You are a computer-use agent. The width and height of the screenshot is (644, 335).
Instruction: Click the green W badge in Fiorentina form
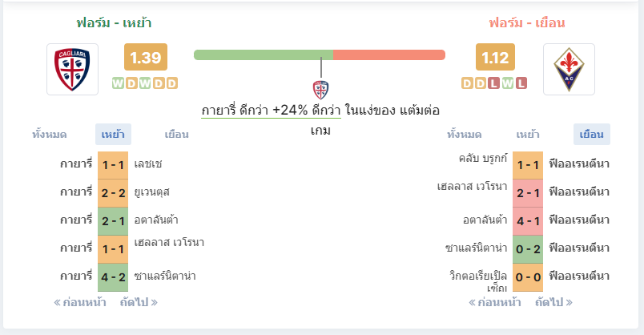click(508, 83)
